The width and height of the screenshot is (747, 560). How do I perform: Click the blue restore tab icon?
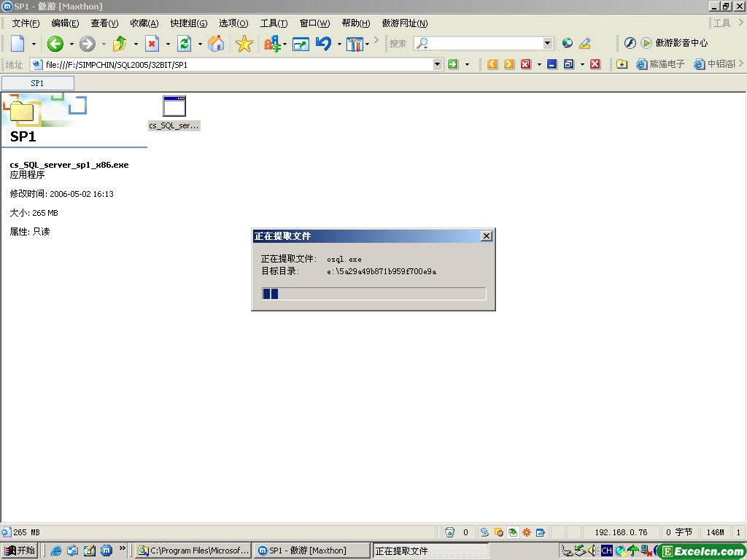pos(569,64)
